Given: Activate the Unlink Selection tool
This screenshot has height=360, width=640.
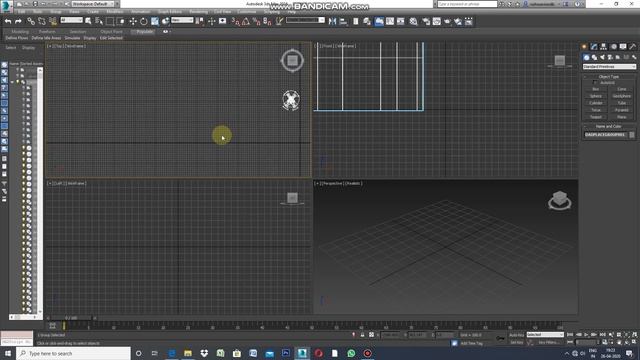Looking at the screenshot, I should 42,21.
